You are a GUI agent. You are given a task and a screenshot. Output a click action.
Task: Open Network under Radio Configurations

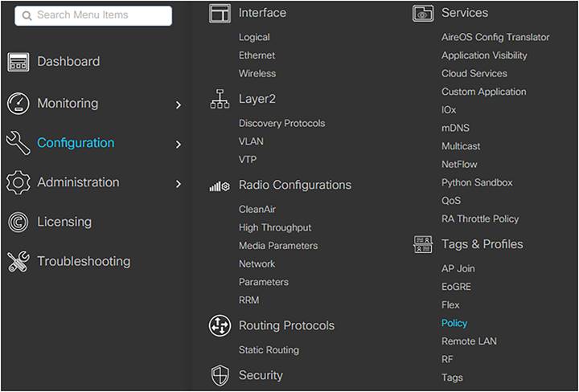[x=257, y=263]
